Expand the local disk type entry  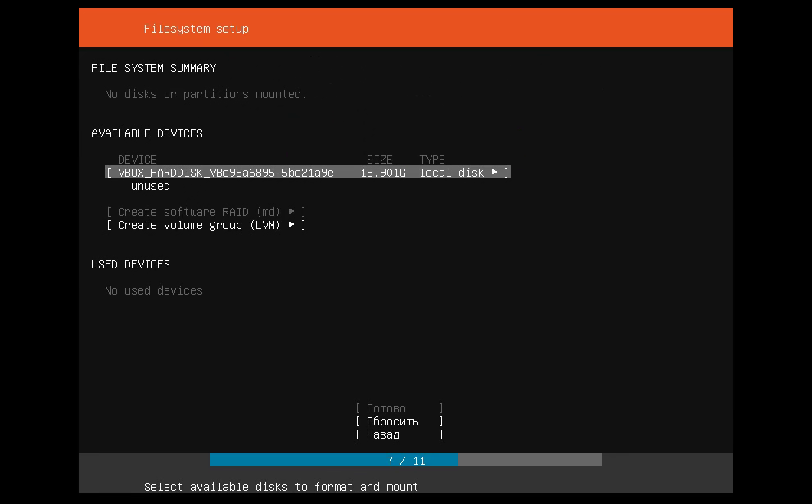(452, 173)
